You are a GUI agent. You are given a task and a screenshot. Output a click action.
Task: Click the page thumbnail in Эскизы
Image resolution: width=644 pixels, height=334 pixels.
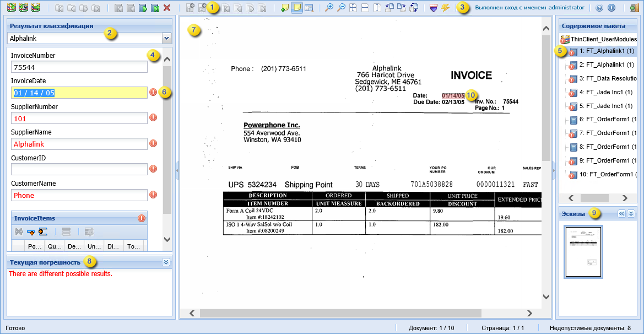[583, 251]
